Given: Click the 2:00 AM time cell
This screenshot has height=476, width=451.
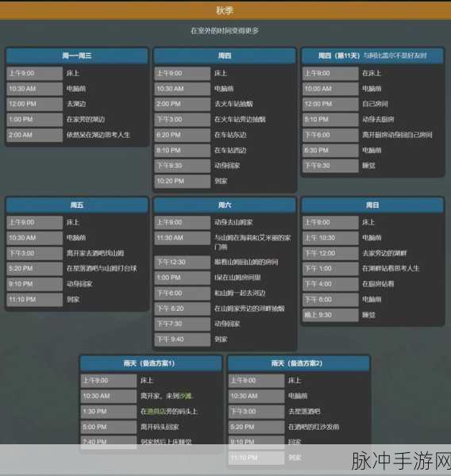Looking at the screenshot, I should [35, 135].
